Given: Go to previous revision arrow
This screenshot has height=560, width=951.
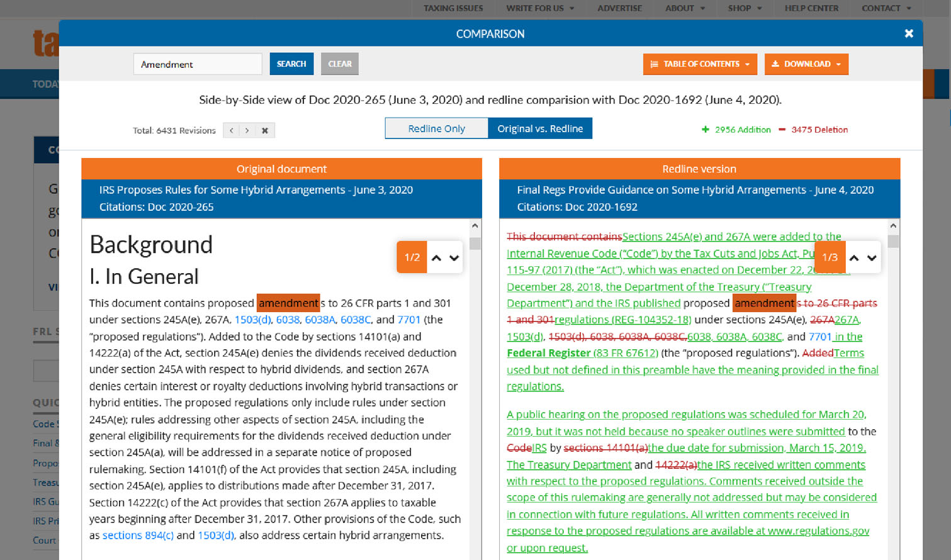Looking at the screenshot, I should point(232,130).
